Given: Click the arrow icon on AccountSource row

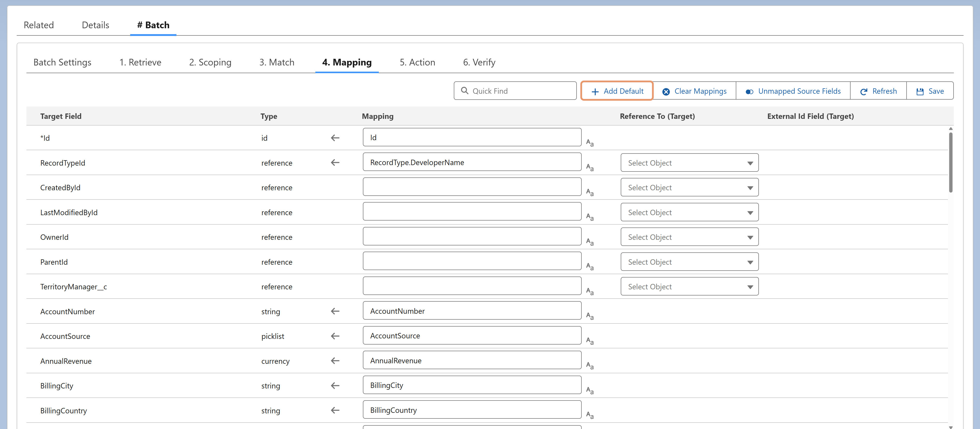Looking at the screenshot, I should pos(335,336).
